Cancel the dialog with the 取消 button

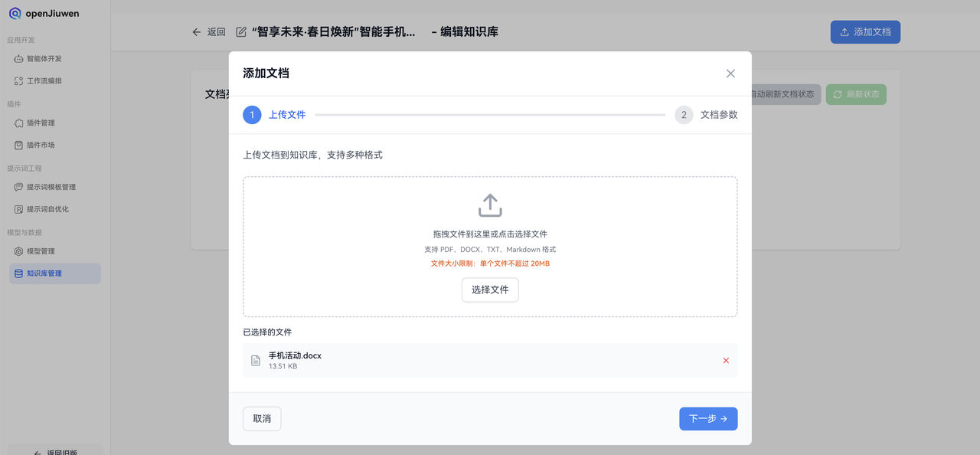tap(262, 418)
